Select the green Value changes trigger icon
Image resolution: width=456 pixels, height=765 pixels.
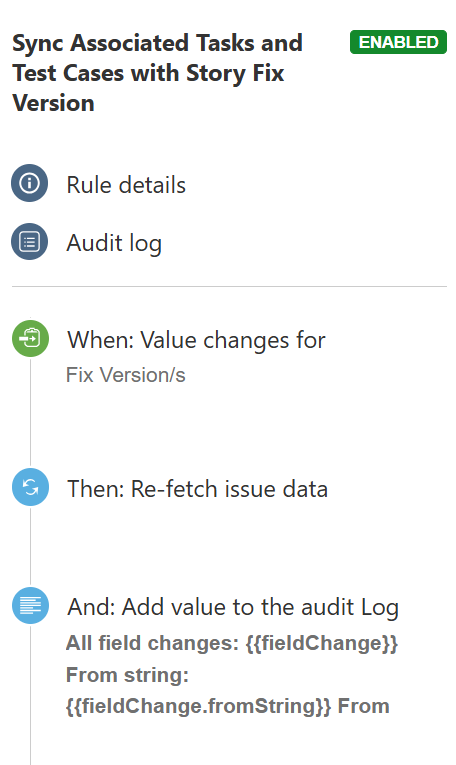(x=30, y=338)
